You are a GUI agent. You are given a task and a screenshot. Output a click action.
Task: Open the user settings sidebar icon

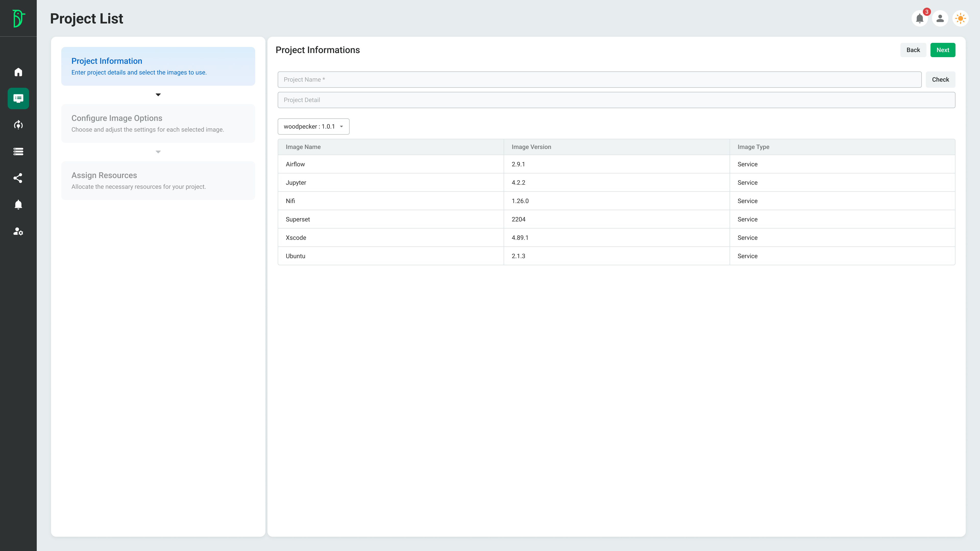(x=18, y=231)
